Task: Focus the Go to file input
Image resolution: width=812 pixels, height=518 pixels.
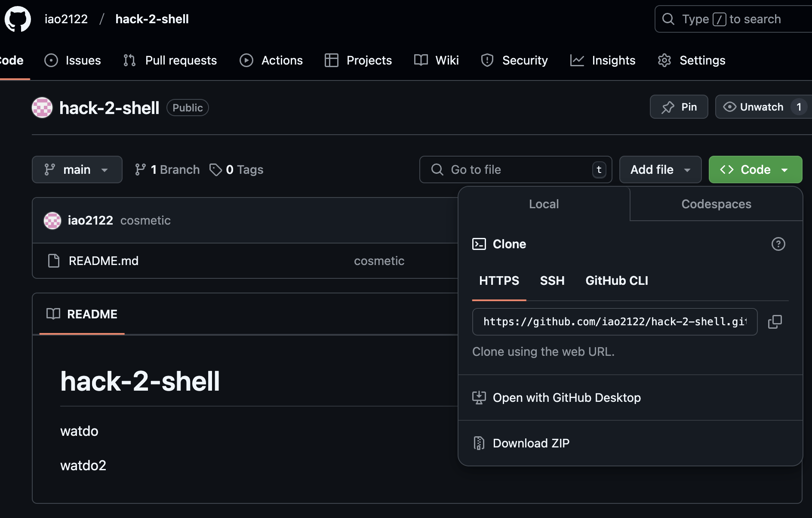Action: tap(516, 170)
